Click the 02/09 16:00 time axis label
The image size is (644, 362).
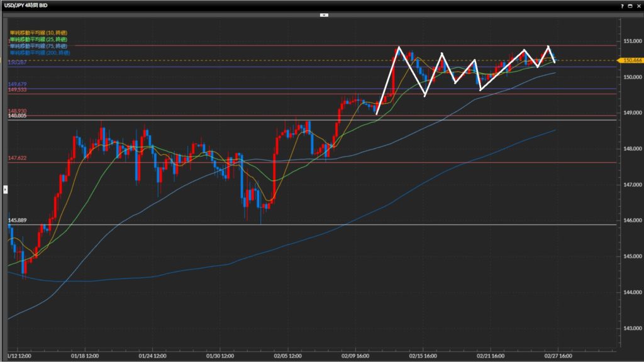point(357,354)
